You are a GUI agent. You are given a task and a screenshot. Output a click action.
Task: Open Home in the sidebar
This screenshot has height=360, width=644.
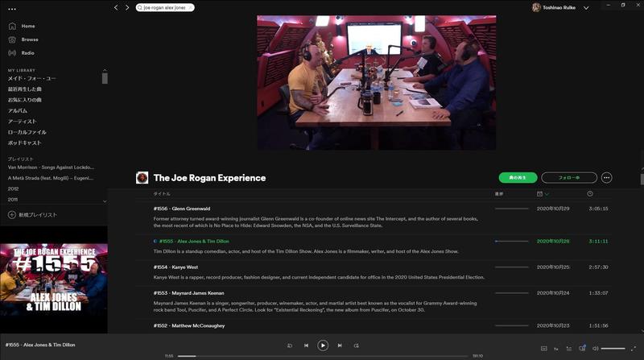point(28,26)
